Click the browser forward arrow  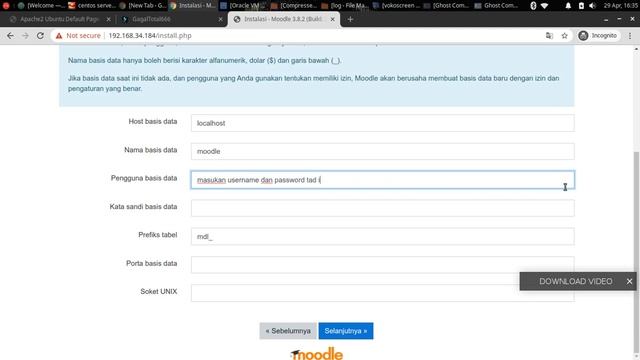click(25, 36)
